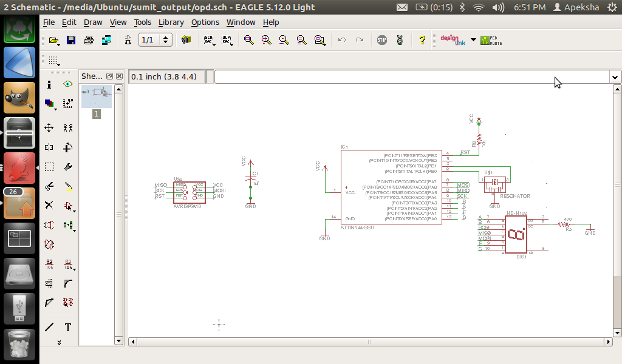Screen dimensions: 622x364
Task: Click the Stop command button
Action: pos(381,40)
